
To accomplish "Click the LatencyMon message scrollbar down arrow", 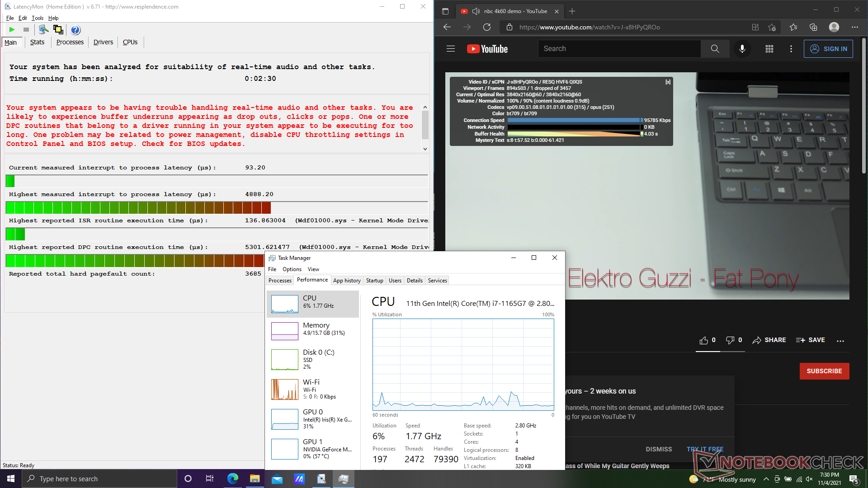I will 425,149.
